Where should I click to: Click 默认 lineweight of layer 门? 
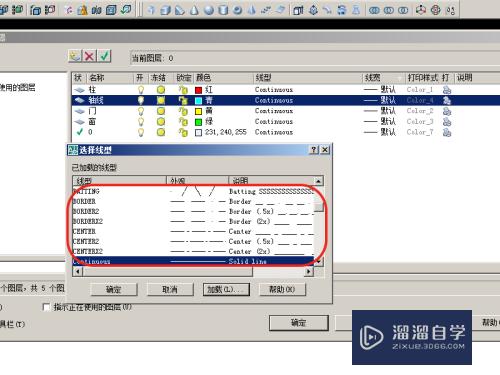tap(388, 111)
